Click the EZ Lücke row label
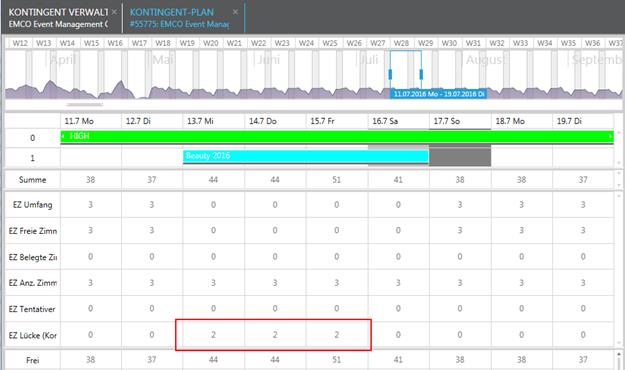 [x=33, y=335]
